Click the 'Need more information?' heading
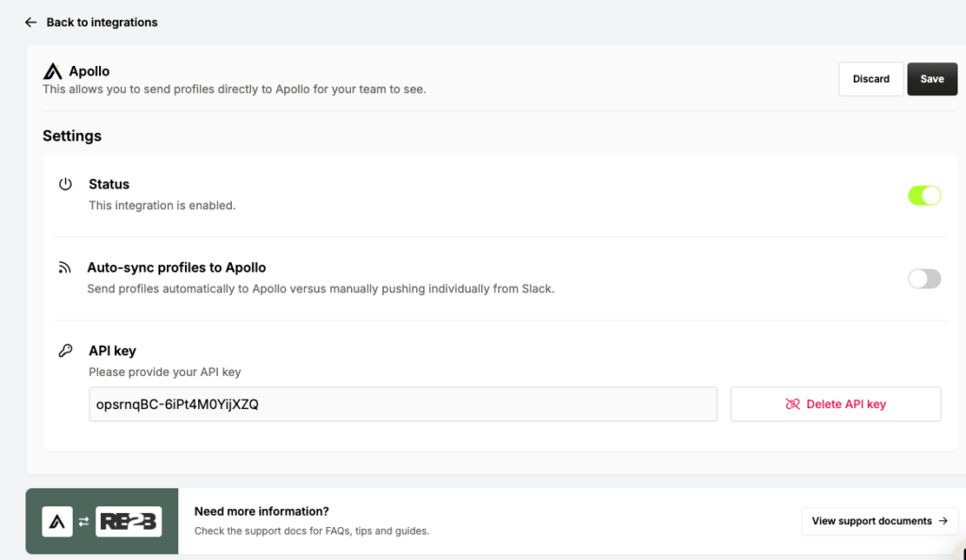Screen dimensions: 966x560 tap(261, 511)
